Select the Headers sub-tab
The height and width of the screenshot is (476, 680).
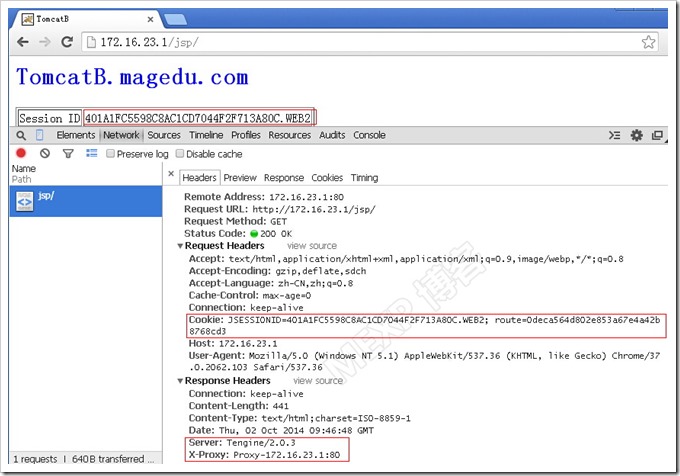coord(199,178)
